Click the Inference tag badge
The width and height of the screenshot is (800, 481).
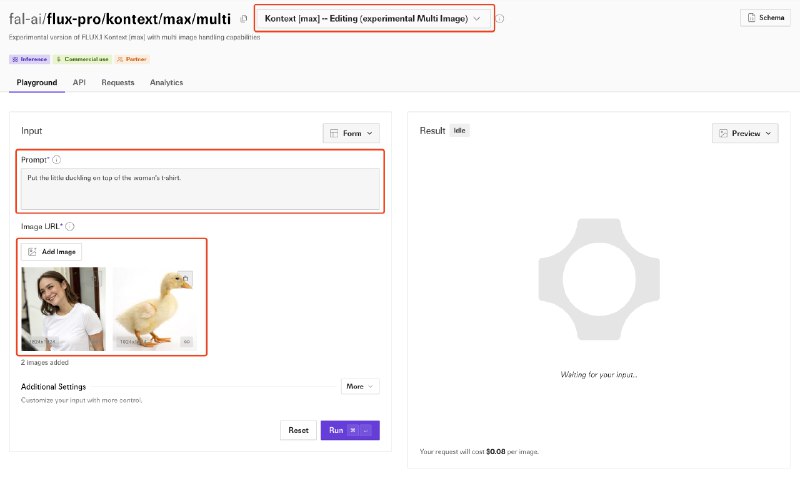(30, 59)
